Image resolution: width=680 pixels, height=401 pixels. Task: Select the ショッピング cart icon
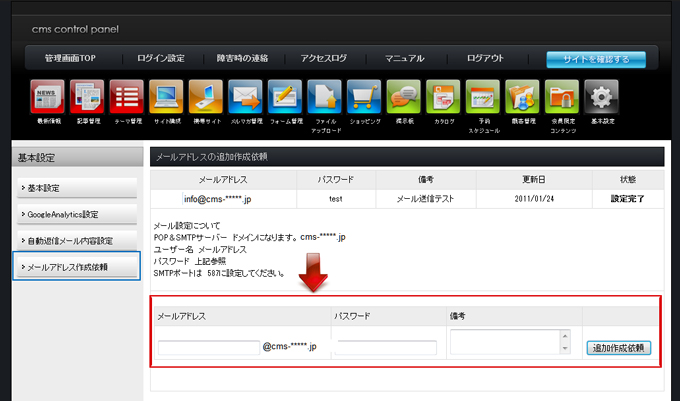pos(364,97)
